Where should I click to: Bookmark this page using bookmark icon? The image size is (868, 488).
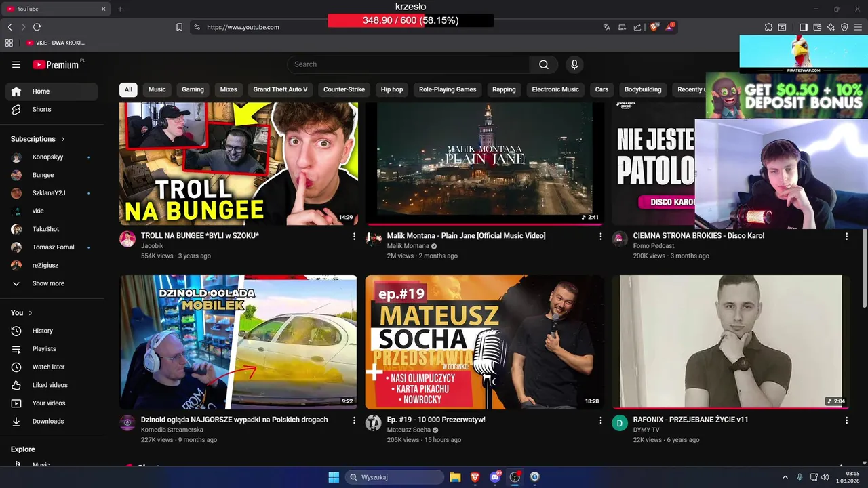[x=179, y=27]
